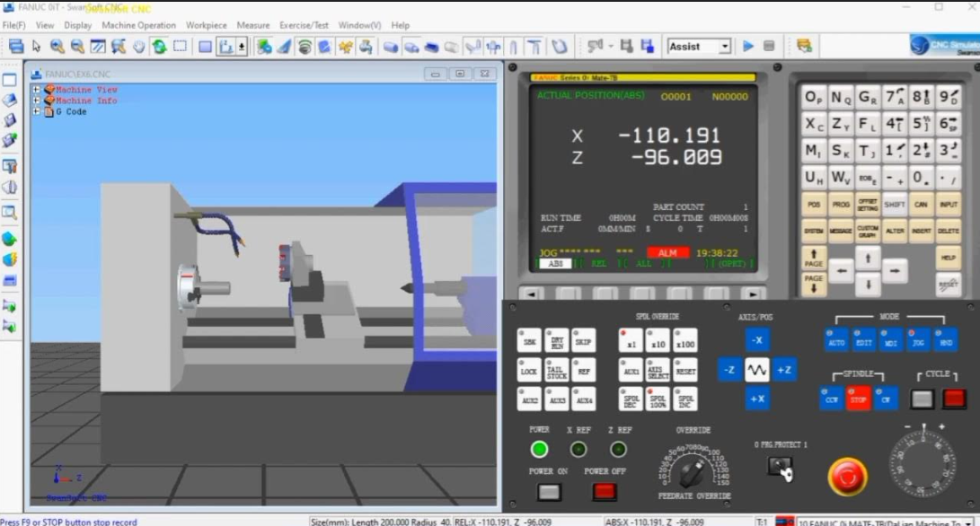Click the Help menu

click(400, 25)
